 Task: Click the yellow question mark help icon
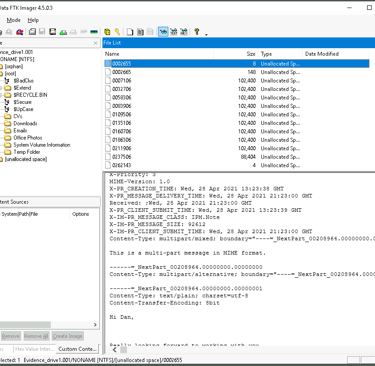point(197,32)
